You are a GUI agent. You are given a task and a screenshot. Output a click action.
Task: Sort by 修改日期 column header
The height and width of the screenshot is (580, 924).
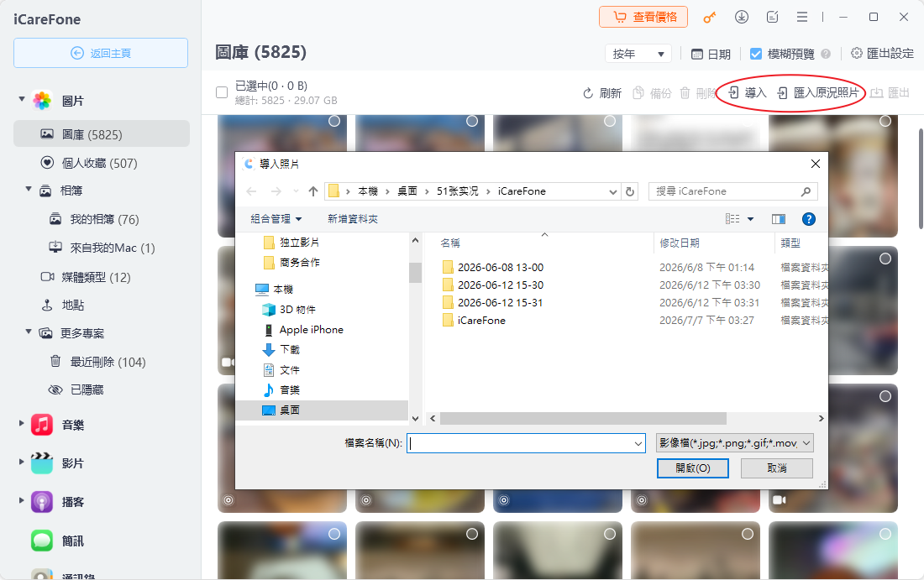pyautogui.click(x=680, y=243)
